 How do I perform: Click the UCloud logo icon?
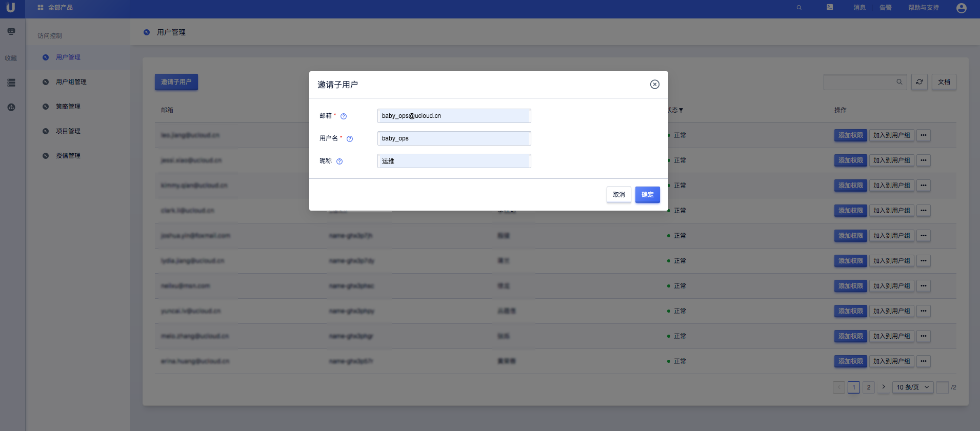[x=10, y=8]
